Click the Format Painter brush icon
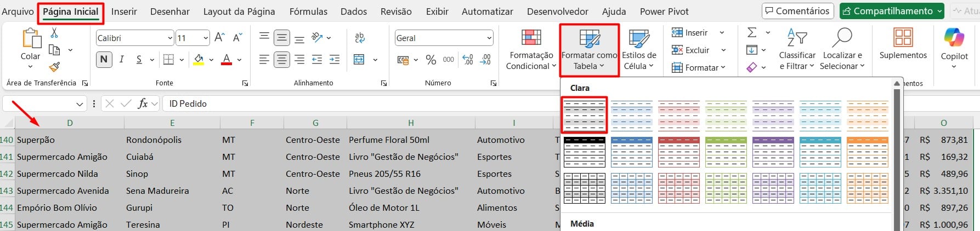The height and width of the screenshot is (231, 980). click(x=54, y=67)
